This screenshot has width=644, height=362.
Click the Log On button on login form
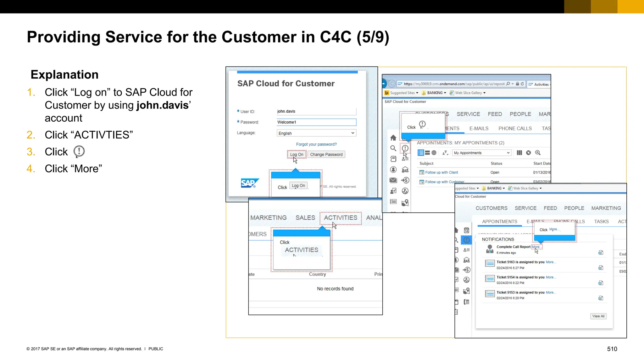pyautogui.click(x=297, y=154)
